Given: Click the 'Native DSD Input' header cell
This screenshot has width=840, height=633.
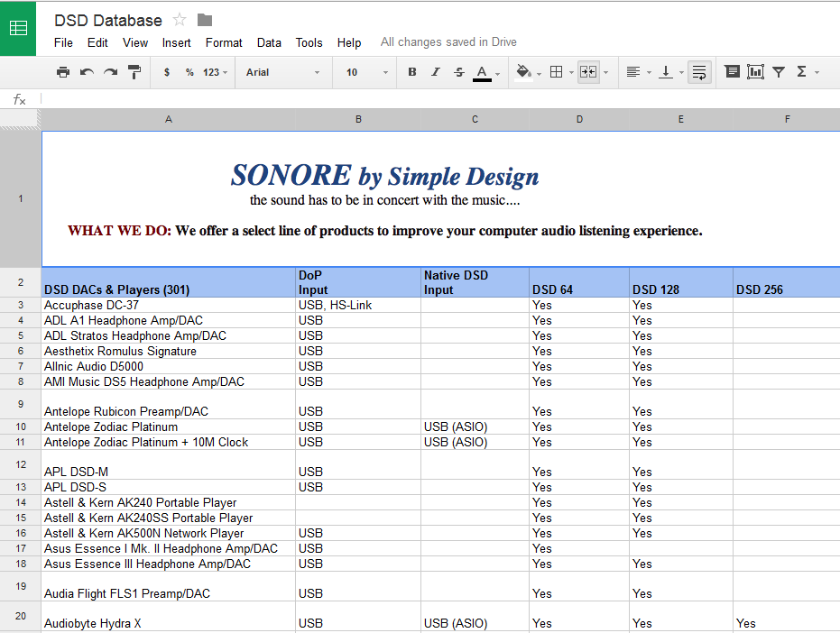Looking at the screenshot, I should tap(475, 282).
